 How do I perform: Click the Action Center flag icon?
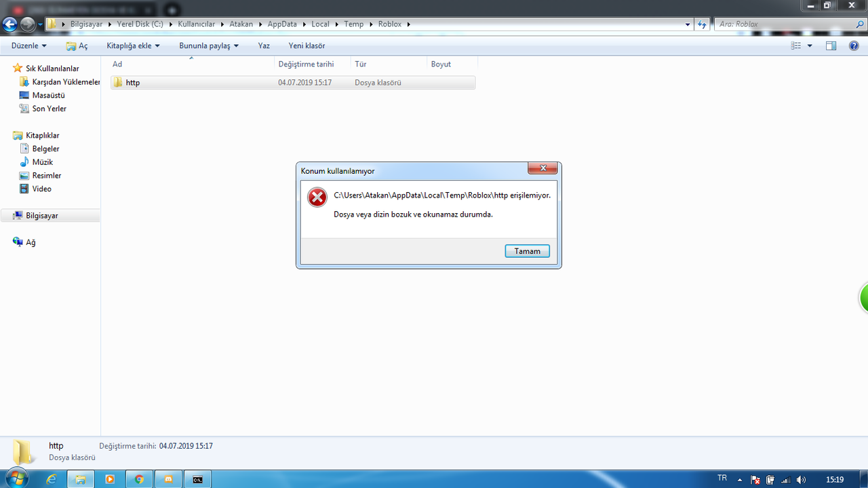coord(756,479)
